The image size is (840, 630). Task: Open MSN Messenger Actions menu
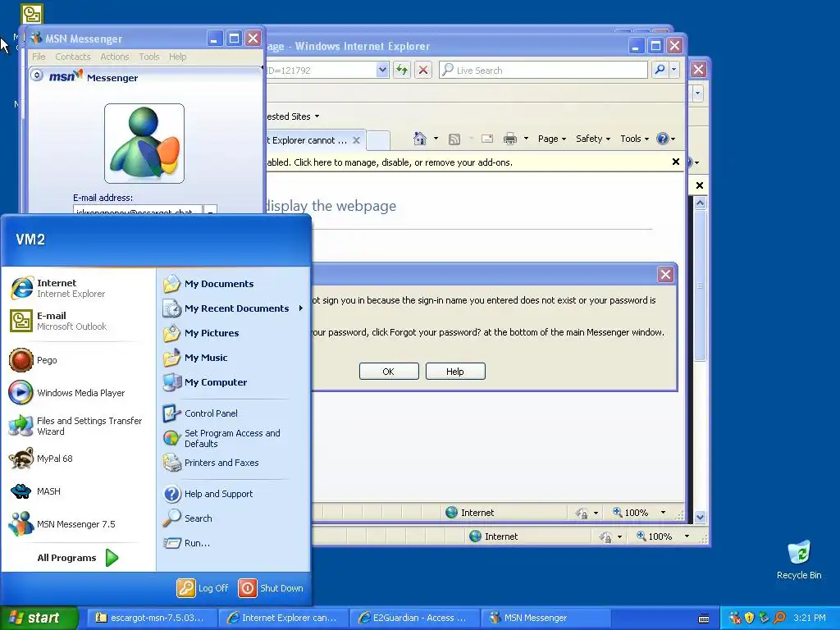pyautogui.click(x=115, y=57)
